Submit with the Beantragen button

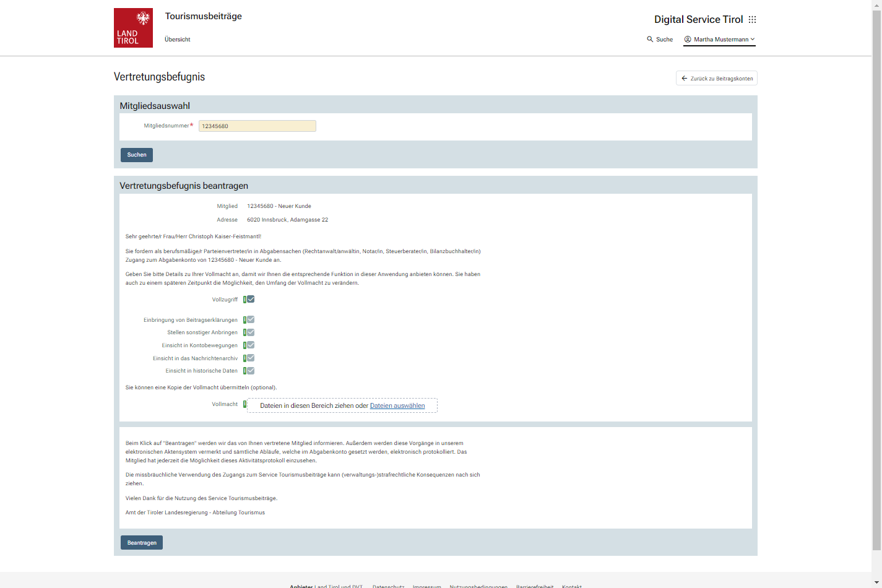(142, 543)
